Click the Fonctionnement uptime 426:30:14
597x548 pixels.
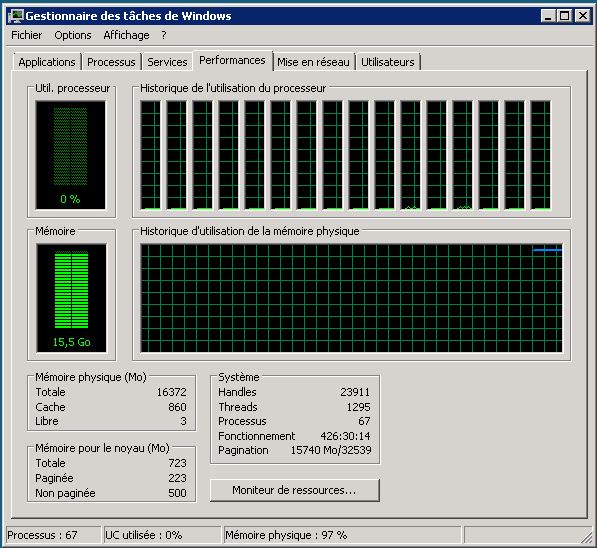(x=345, y=436)
